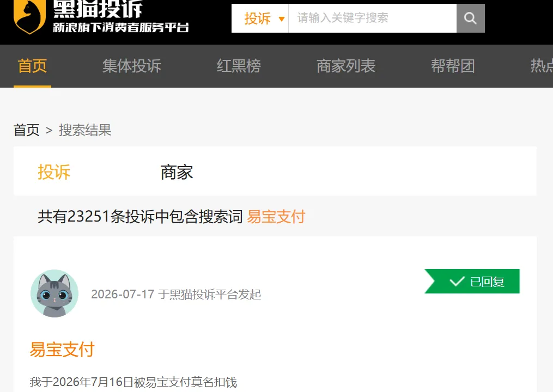Screen dimensions: 553x392
Task: Open the 帮帮团 nav tab
Action: pyautogui.click(x=453, y=66)
